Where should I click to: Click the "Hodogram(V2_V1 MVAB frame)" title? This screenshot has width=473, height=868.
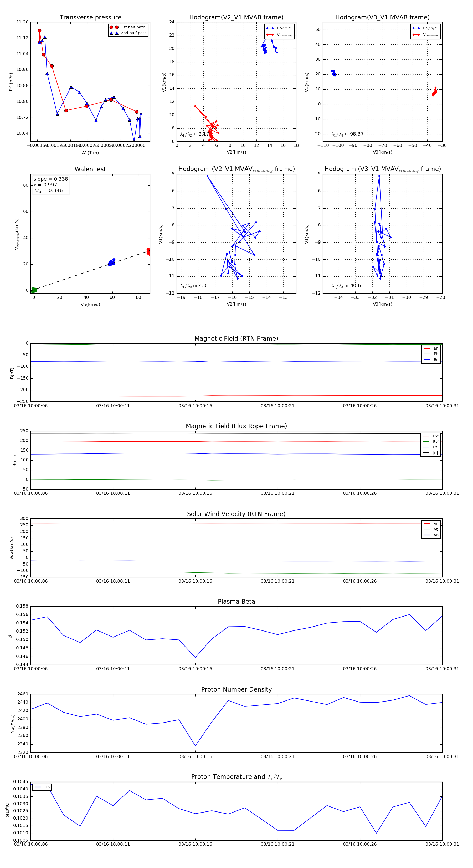(x=236, y=18)
